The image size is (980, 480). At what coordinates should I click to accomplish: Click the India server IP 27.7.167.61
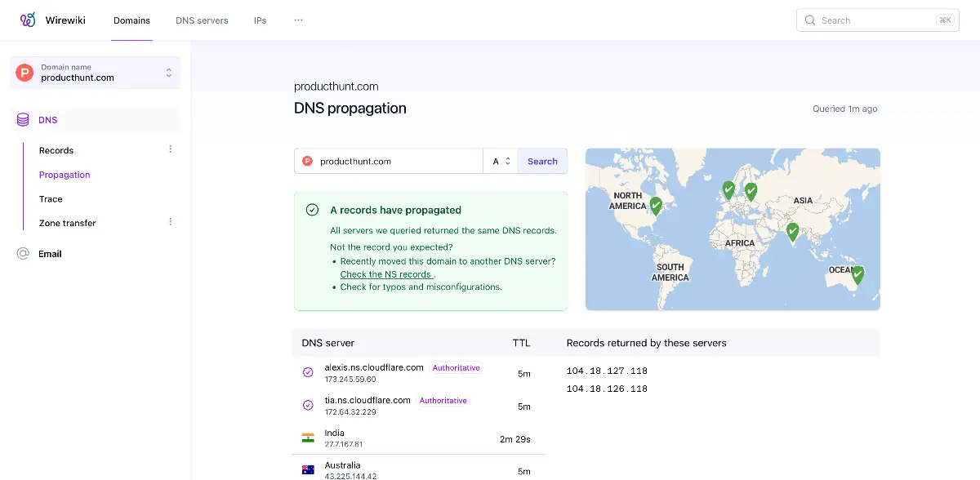[x=344, y=445]
